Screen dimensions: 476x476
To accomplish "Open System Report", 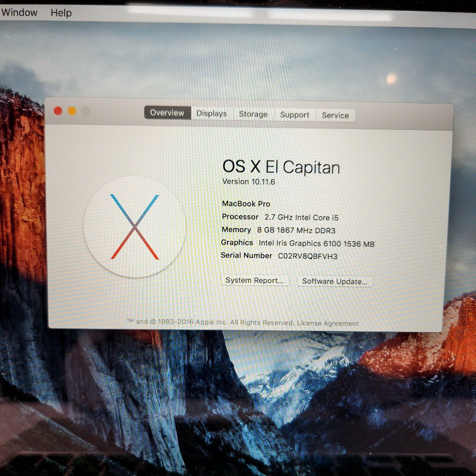I will 255,281.
